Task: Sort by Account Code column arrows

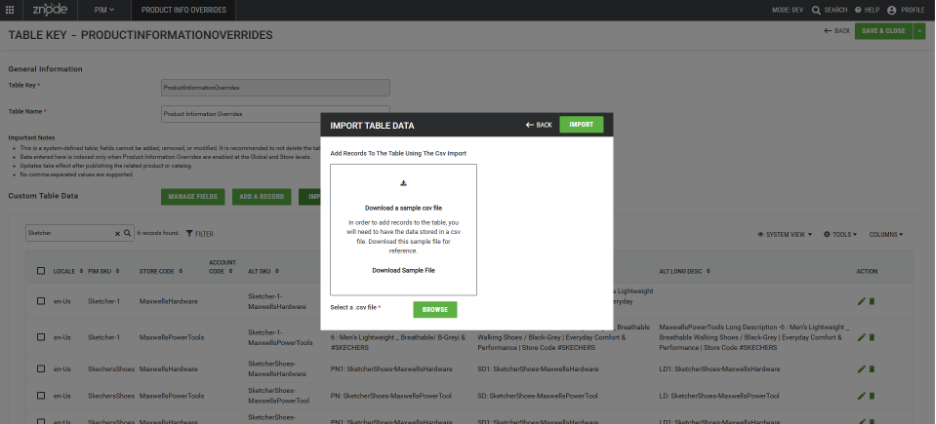Action: [x=230, y=271]
